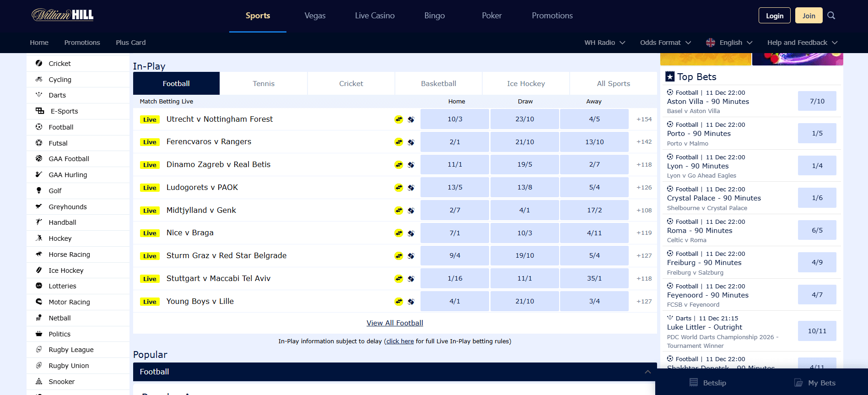This screenshot has width=868, height=395.
Task: Open View All Football link
Action: [394, 323]
